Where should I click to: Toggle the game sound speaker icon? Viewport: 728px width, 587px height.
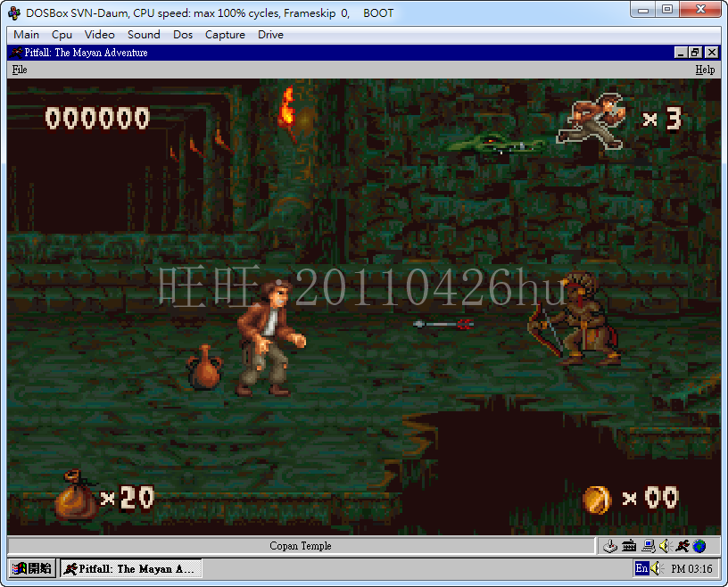pyautogui.click(x=665, y=546)
